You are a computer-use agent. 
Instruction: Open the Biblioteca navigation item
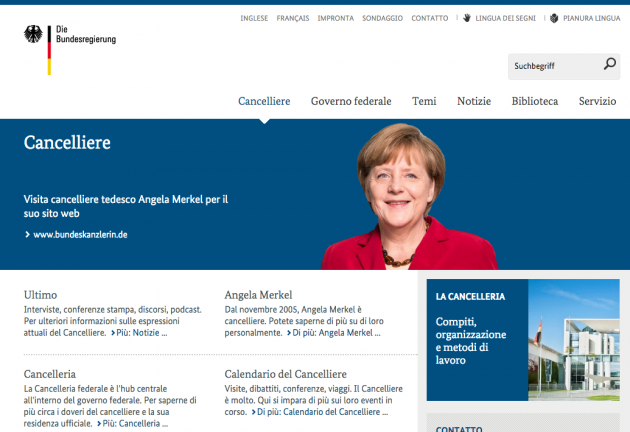pyautogui.click(x=535, y=101)
